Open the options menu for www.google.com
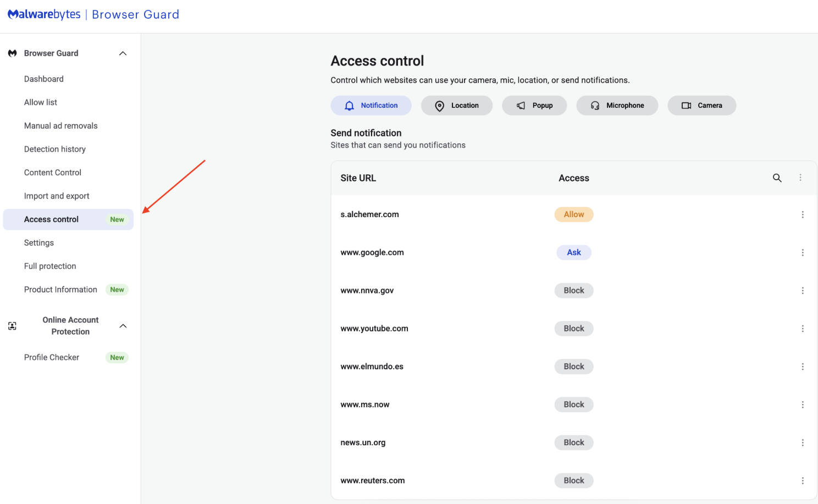This screenshot has width=818, height=504. pyautogui.click(x=803, y=253)
